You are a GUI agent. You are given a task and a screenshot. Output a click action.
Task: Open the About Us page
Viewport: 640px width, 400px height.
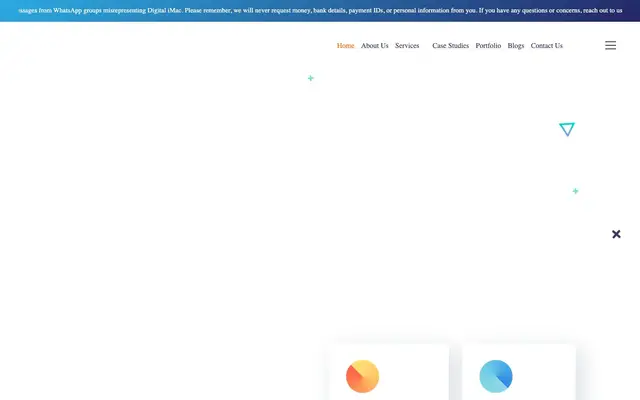pos(374,46)
